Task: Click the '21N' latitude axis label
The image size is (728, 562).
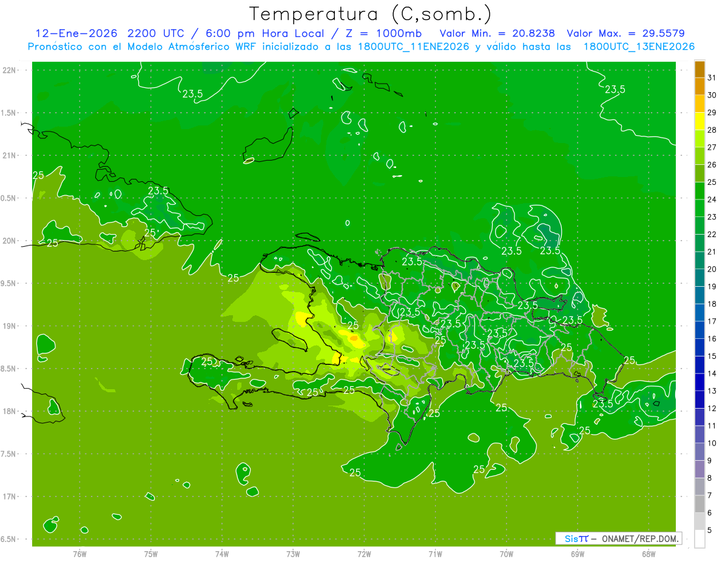Action: point(10,155)
